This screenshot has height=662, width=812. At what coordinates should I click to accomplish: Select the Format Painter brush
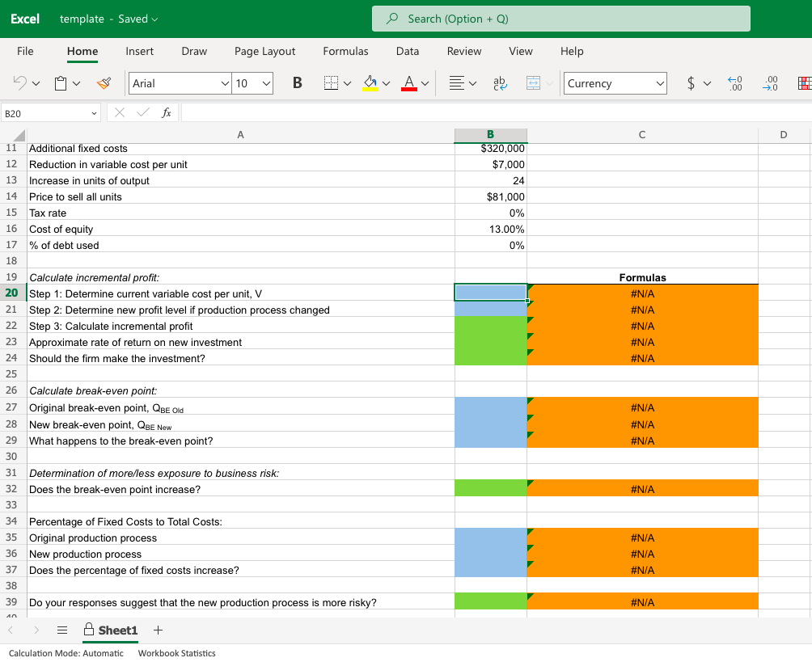(x=104, y=83)
